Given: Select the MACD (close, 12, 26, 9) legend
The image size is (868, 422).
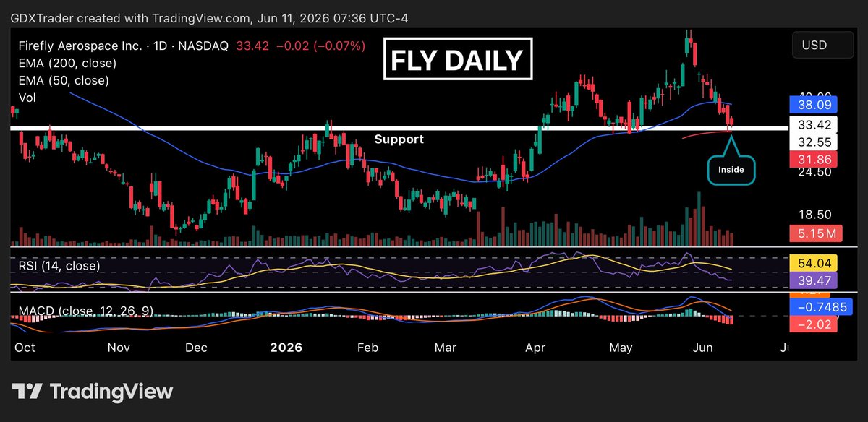Looking at the screenshot, I should pyautogui.click(x=85, y=311).
